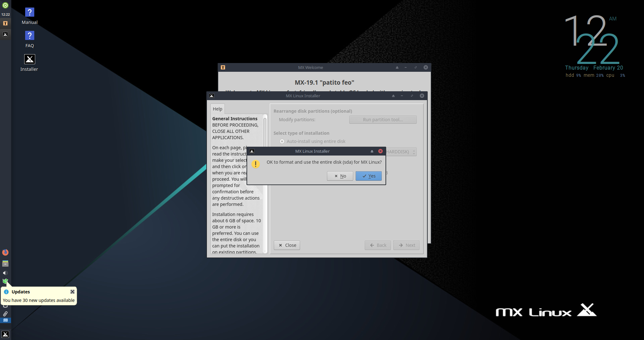
Task: Select Auto-install using entire disk radio
Action: pyautogui.click(x=282, y=141)
